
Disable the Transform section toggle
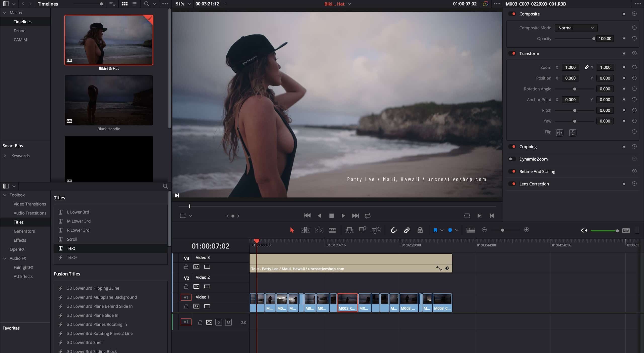pyautogui.click(x=512, y=53)
